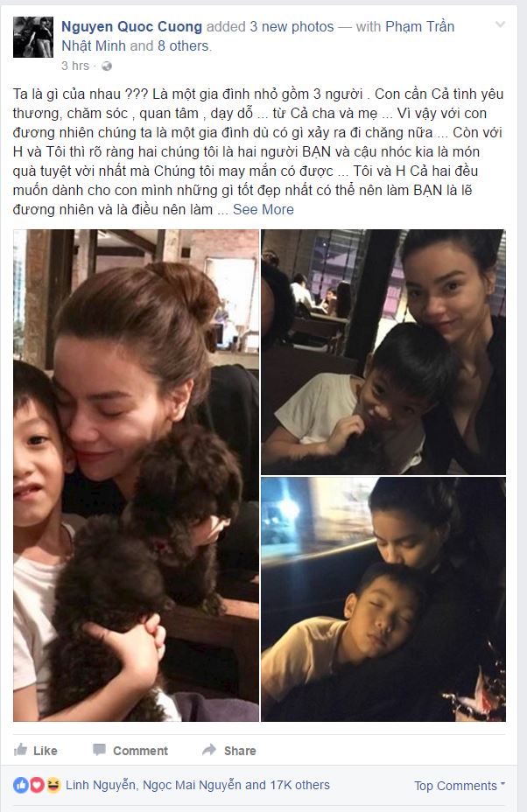
Task: Open the blue Like reaction icon
Action: click(21, 785)
